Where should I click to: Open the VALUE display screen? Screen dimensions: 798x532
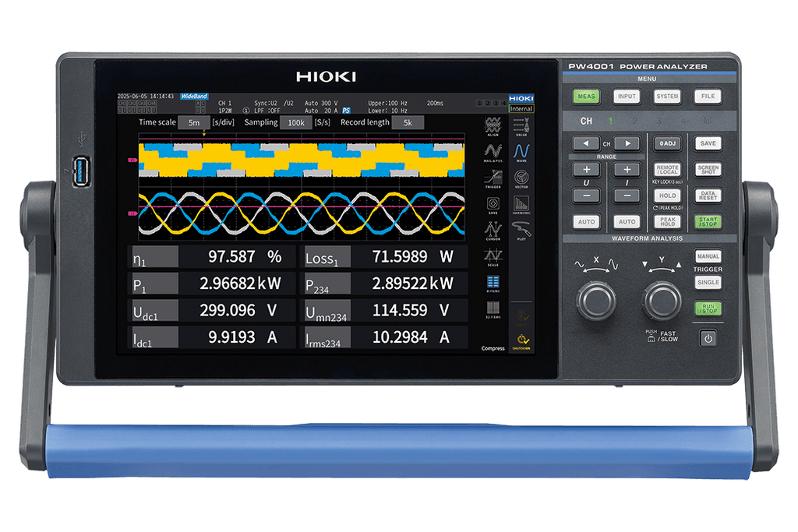pos(521,127)
